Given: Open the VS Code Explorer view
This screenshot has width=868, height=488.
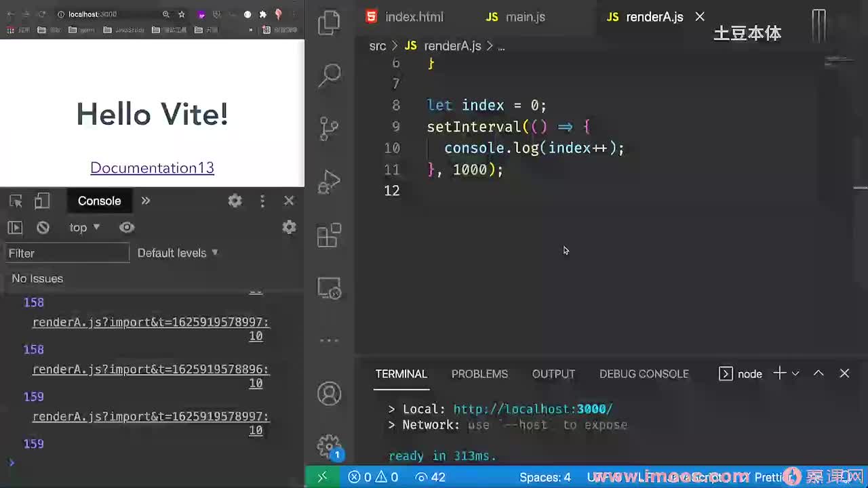Looking at the screenshot, I should pos(330,22).
